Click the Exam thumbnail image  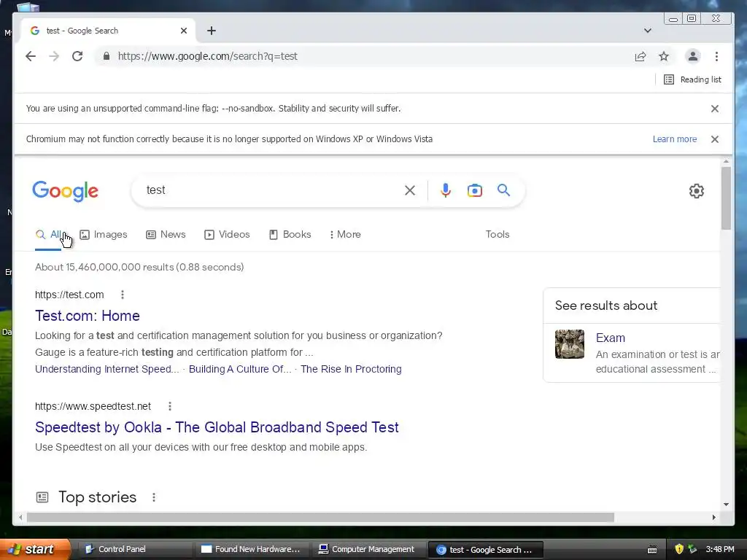click(x=569, y=344)
